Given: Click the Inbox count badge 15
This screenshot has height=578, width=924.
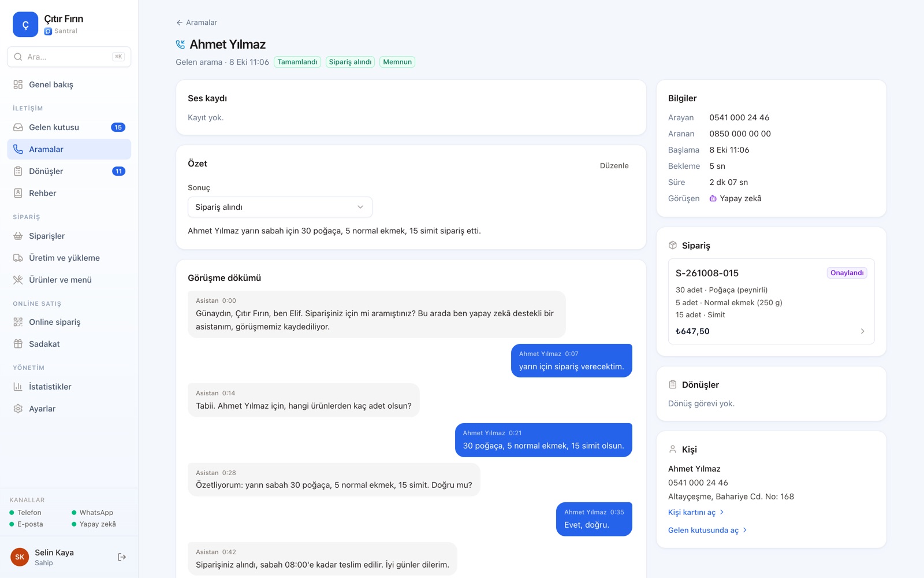Looking at the screenshot, I should [x=118, y=127].
